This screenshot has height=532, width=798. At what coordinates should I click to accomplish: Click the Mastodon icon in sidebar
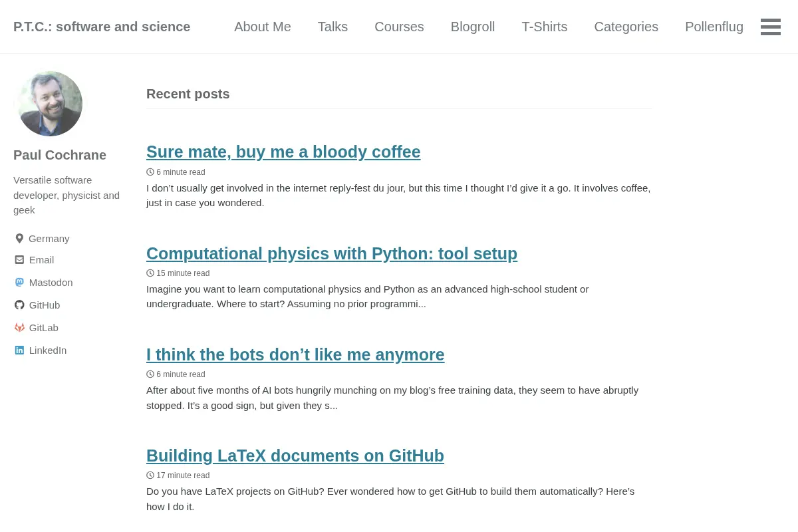click(x=19, y=282)
